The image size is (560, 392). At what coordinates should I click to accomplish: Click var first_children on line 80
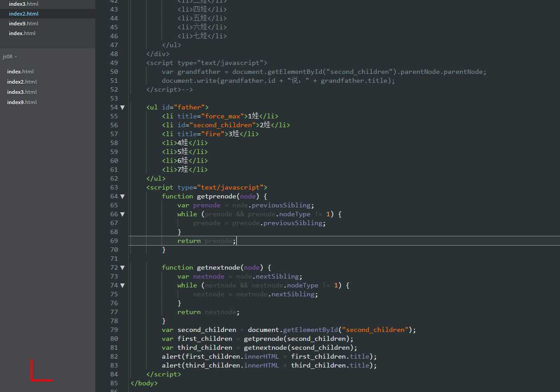pyautogui.click(x=197, y=339)
